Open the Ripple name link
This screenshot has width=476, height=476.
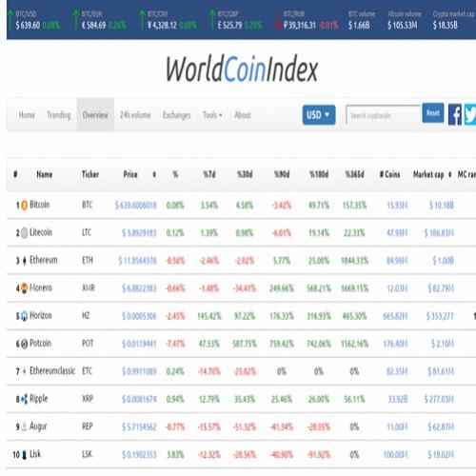tap(39, 399)
